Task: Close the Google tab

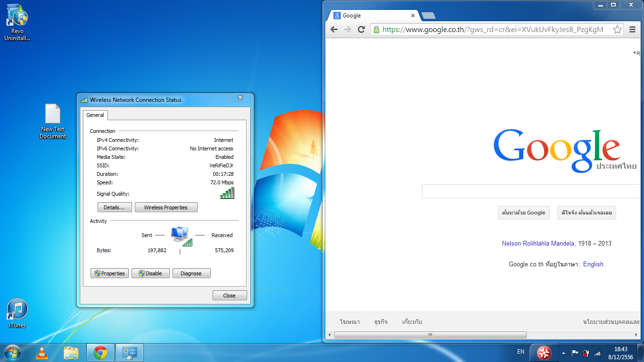Action: click(x=413, y=16)
